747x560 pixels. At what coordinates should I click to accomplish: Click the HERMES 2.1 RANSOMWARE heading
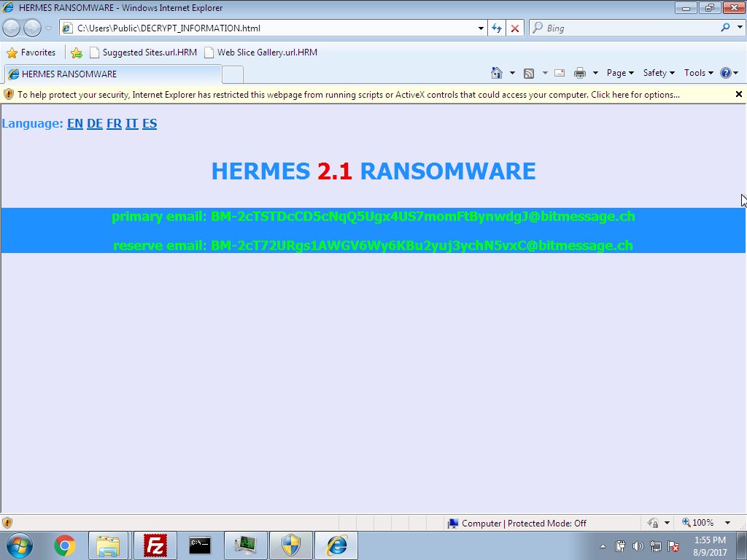[x=373, y=171]
